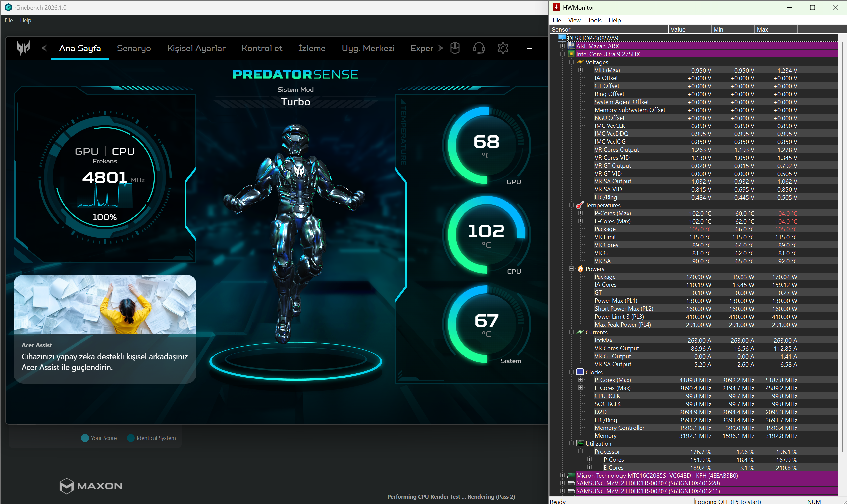Click the CPU temperature gauge showing 102
Screen dimensions: 847x504
click(x=486, y=235)
